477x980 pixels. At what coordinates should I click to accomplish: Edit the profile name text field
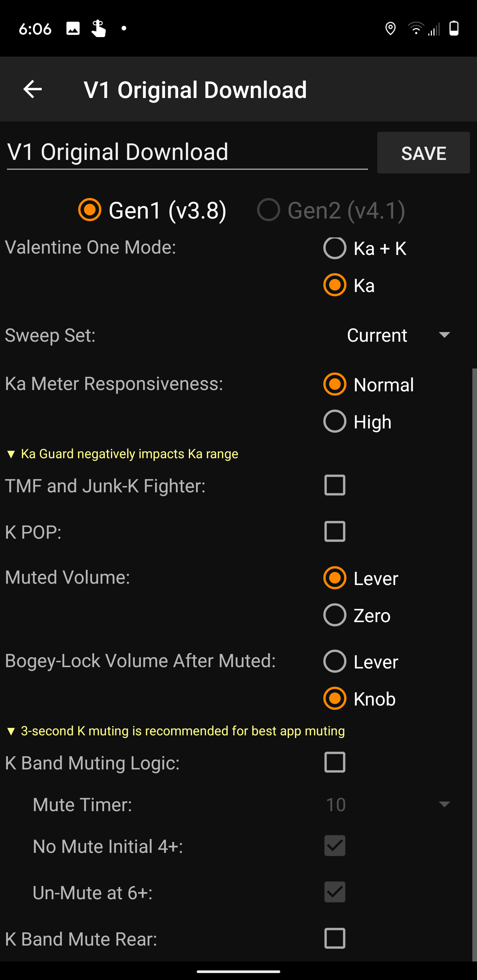coord(186,152)
